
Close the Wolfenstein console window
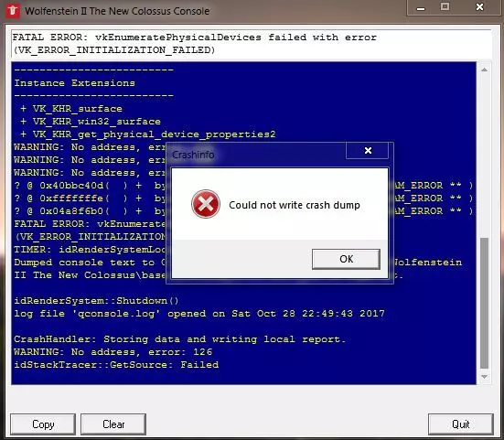coord(479,6)
